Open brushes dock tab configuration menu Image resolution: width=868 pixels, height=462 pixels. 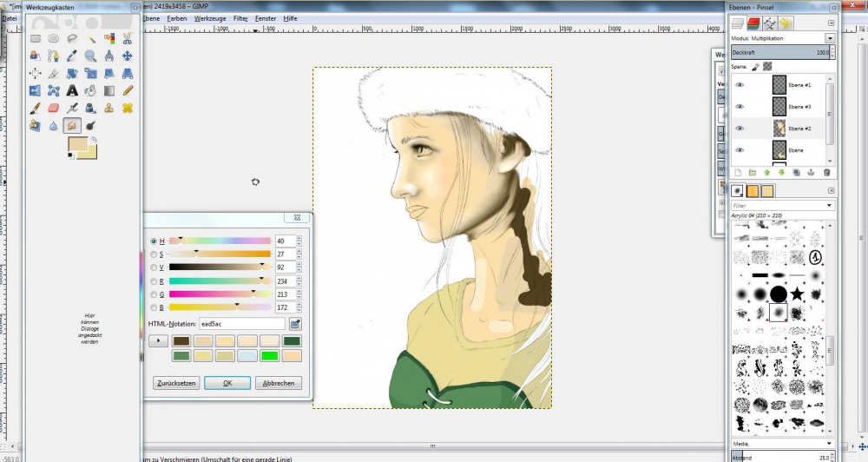tap(831, 190)
